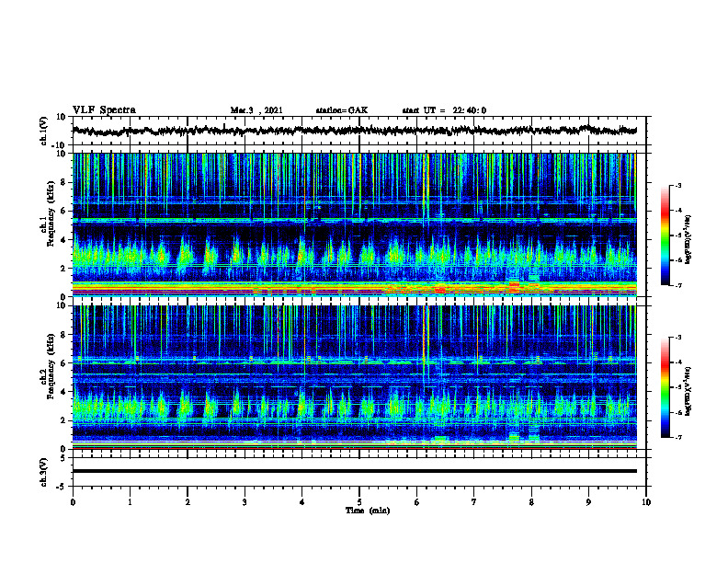Click time-axis tick label "1"
Viewport: 728px width, 563px height.
pos(130,502)
